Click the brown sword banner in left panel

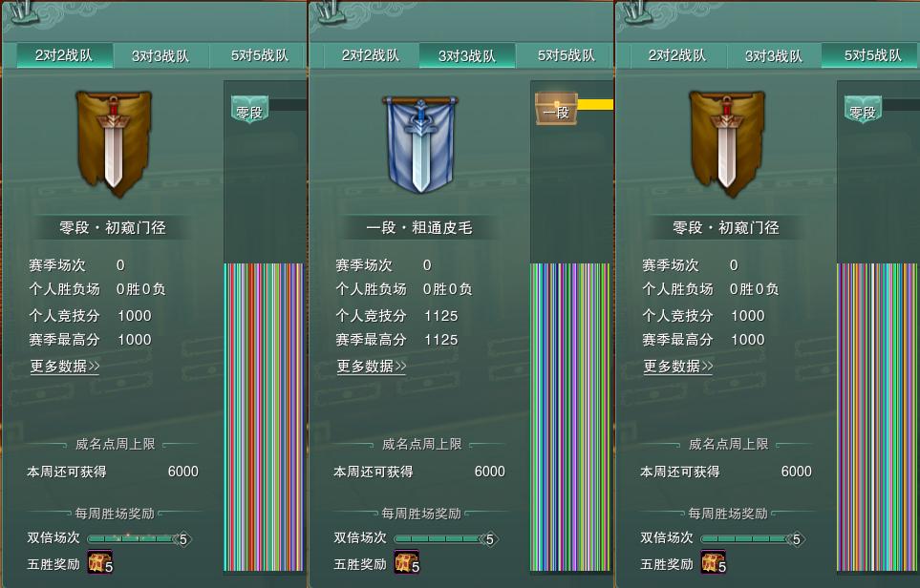114,143
